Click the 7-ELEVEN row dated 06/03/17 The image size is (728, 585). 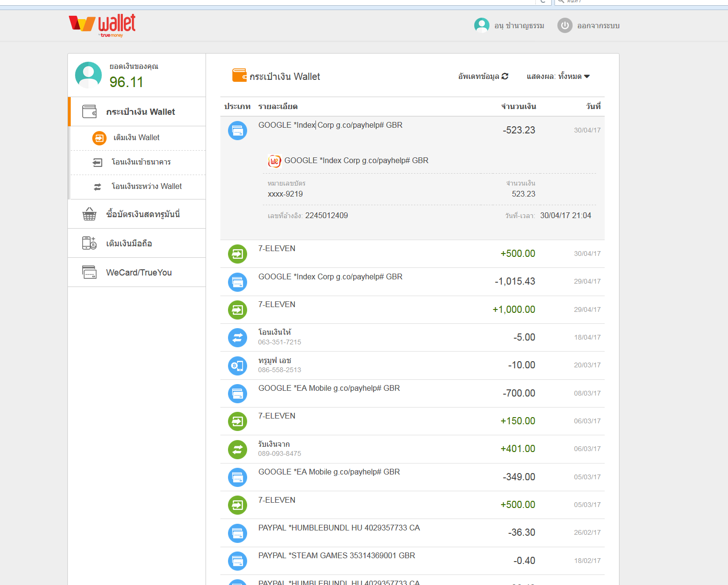(413, 421)
